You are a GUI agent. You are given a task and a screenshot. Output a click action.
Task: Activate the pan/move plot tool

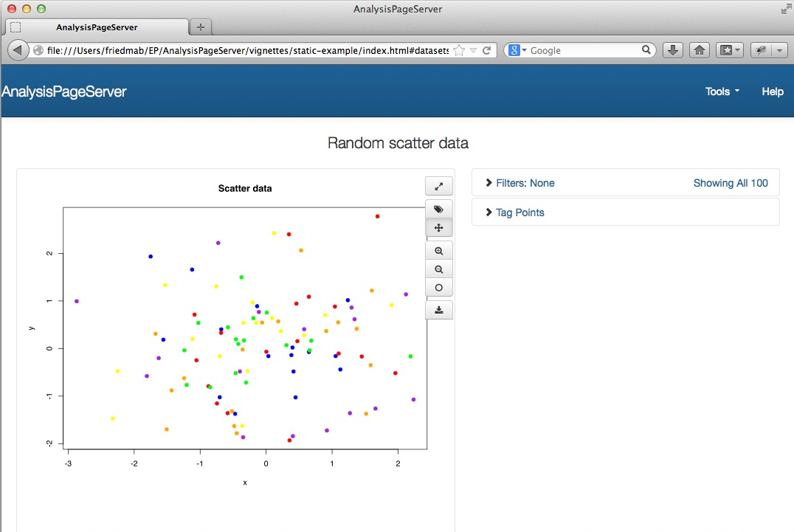click(x=439, y=227)
